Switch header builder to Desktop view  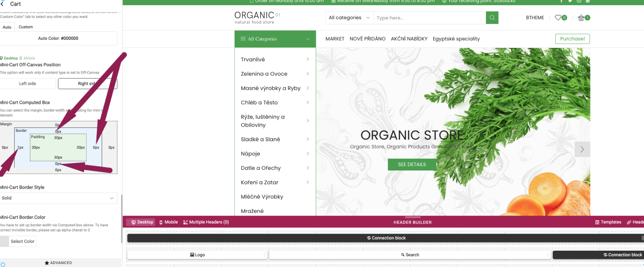tap(142, 222)
